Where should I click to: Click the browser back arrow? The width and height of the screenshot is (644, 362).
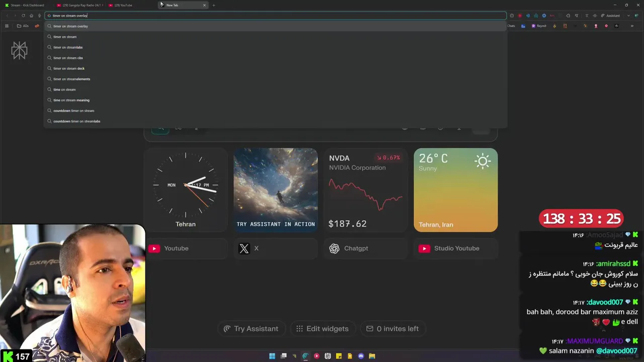point(7,16)
